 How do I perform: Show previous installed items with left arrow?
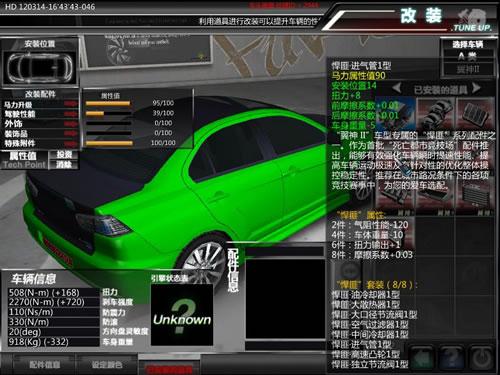(x=396, y=89)
